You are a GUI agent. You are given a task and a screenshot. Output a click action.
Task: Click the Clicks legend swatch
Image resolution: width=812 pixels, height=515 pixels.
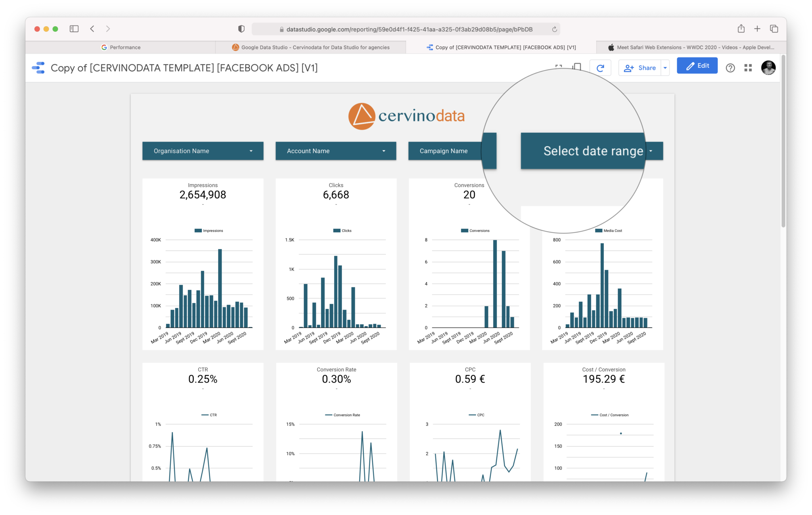337,230
